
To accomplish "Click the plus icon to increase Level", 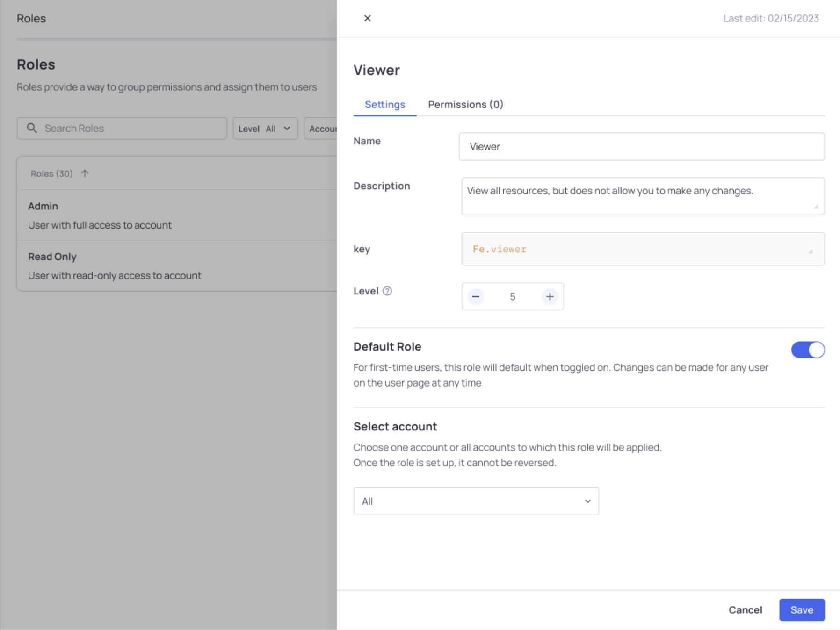I will click(x=550, y=296).
